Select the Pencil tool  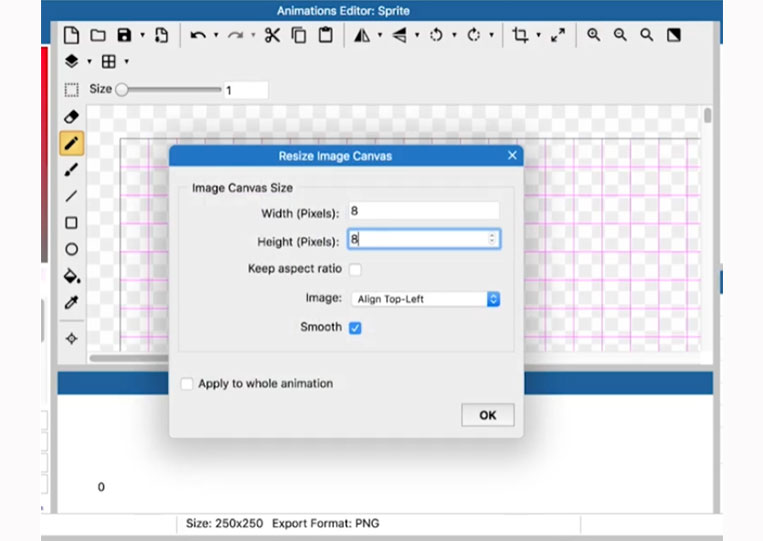tap(72, 144)
